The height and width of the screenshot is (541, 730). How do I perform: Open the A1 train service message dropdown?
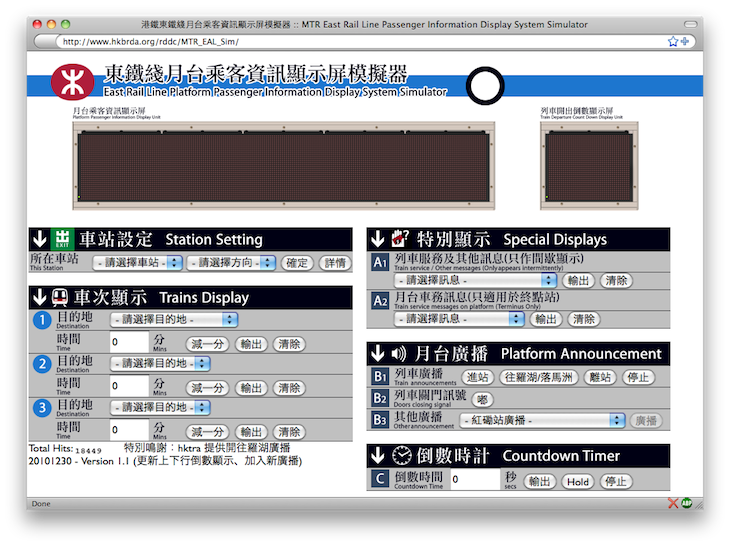coord(475,280)
